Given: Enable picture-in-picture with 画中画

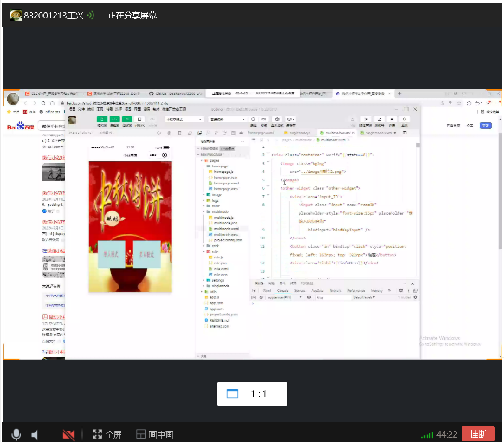Looking at the screenshot, I should 154,435.
